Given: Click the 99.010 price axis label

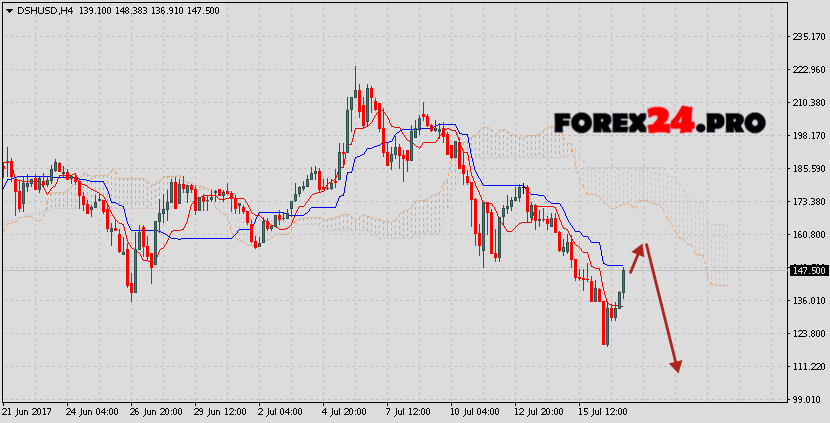Looking at the screenshot, I should [x=807, y=399].
